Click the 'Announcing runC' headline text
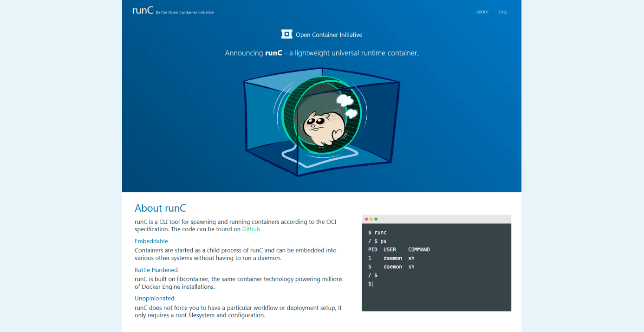The height and width of the screenshot is (332, 644). (322, 53)
